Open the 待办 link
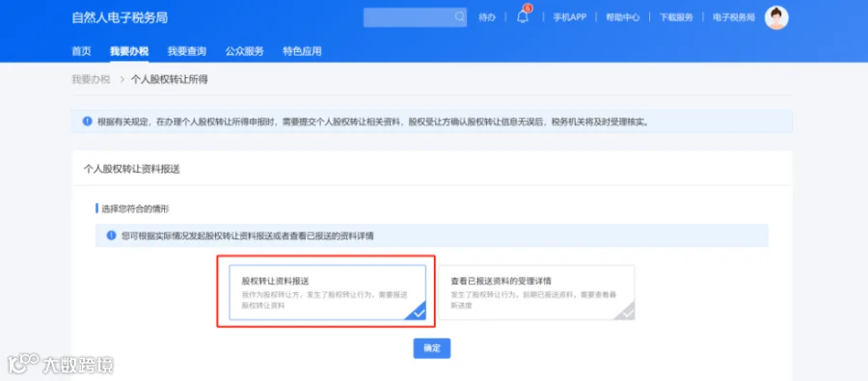Viewport: 868px width, 381px height. (x=487, y=17)
